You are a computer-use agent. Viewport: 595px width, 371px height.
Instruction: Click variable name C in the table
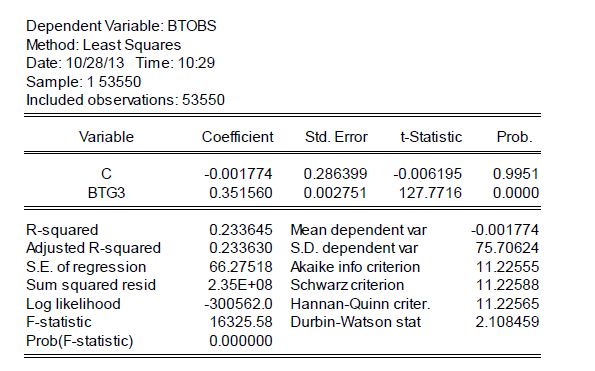pyautogui.click(x=106, y=174)
